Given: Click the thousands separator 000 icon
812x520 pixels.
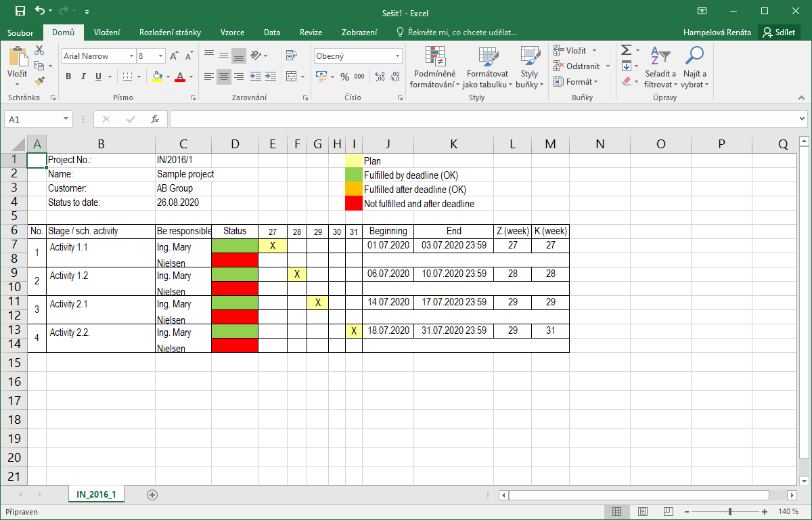Looking at the screenshot, I should pos(359,77).
